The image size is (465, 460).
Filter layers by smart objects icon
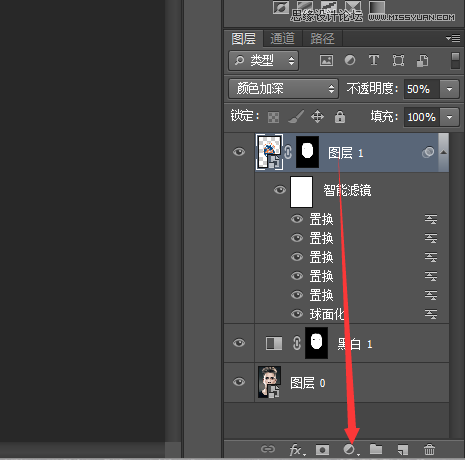423,61
